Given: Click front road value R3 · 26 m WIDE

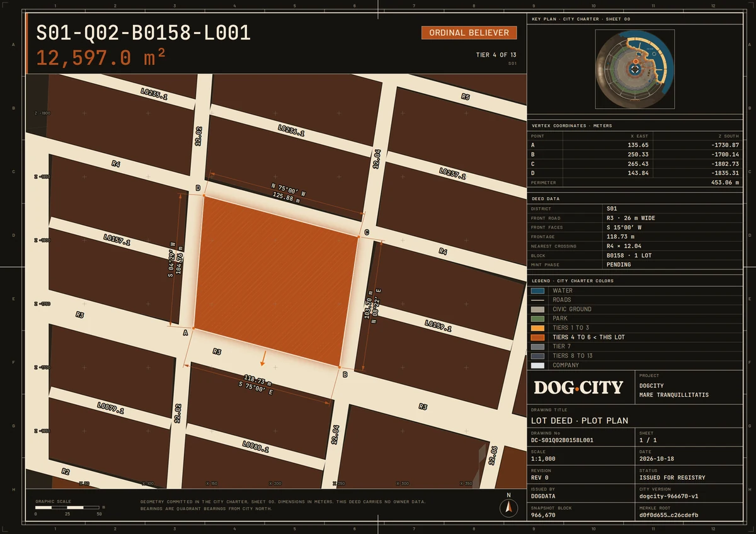Looking at the screenshot, I should 631,218.
